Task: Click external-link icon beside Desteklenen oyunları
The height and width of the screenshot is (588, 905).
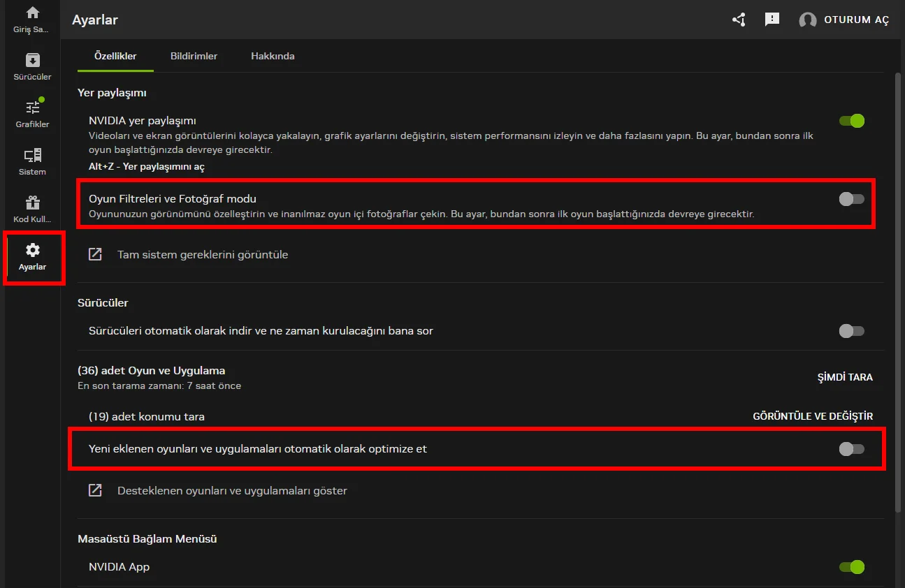Action: pos(95,490)
